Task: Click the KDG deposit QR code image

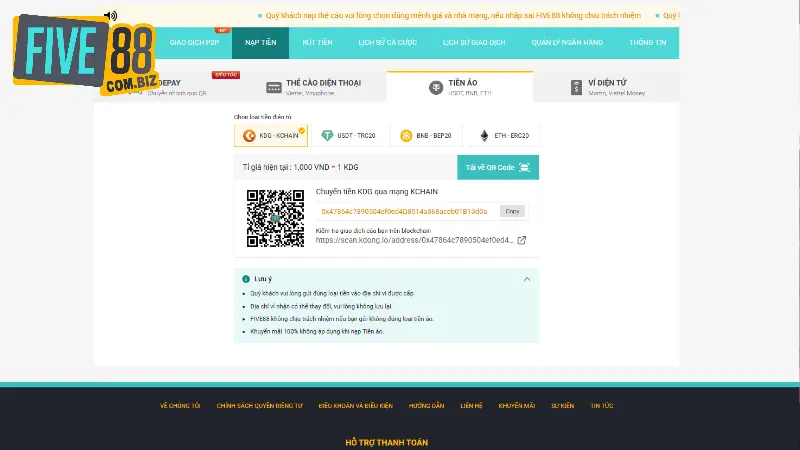Action: pos(276,218)
